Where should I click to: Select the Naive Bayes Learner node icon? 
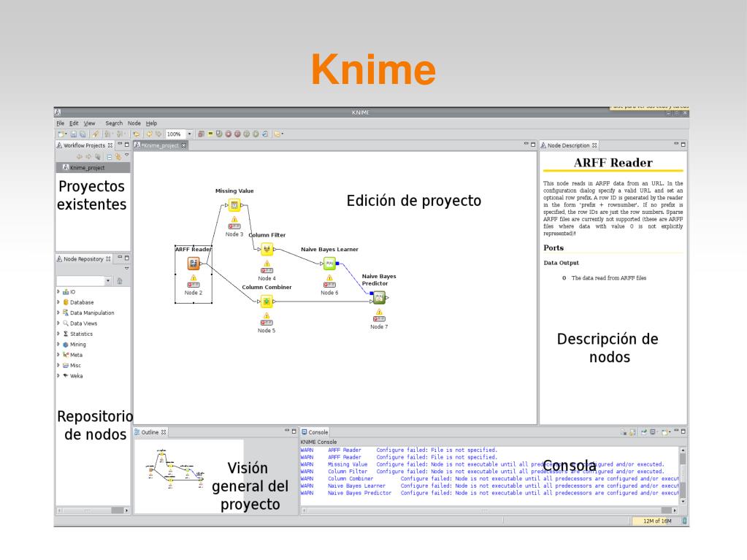(329, 264)
